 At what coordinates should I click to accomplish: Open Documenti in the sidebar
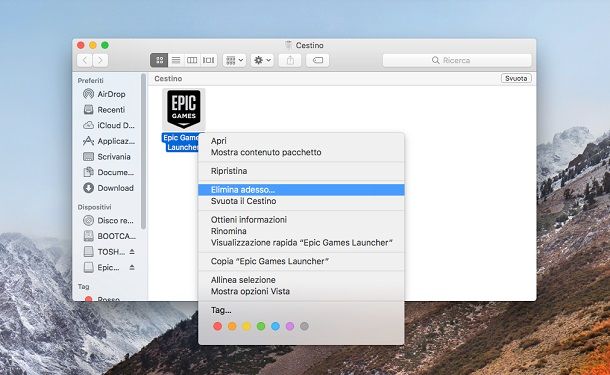pos(109,172)
